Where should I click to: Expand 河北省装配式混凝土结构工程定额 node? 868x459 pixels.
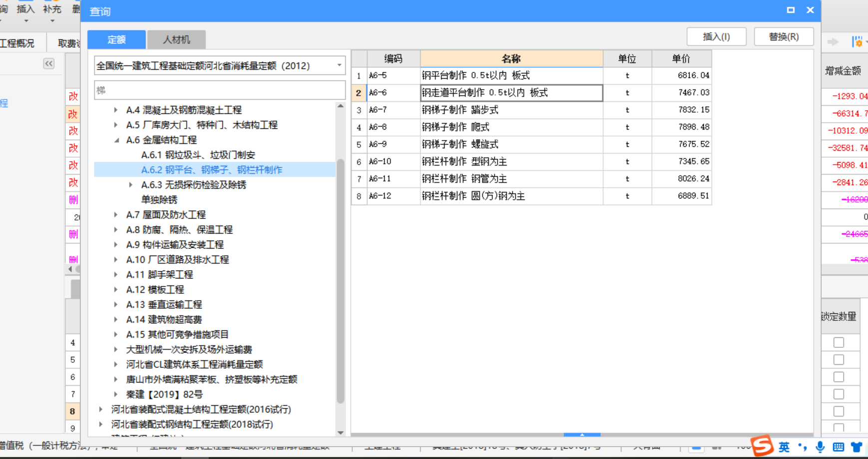click(101, 409)
